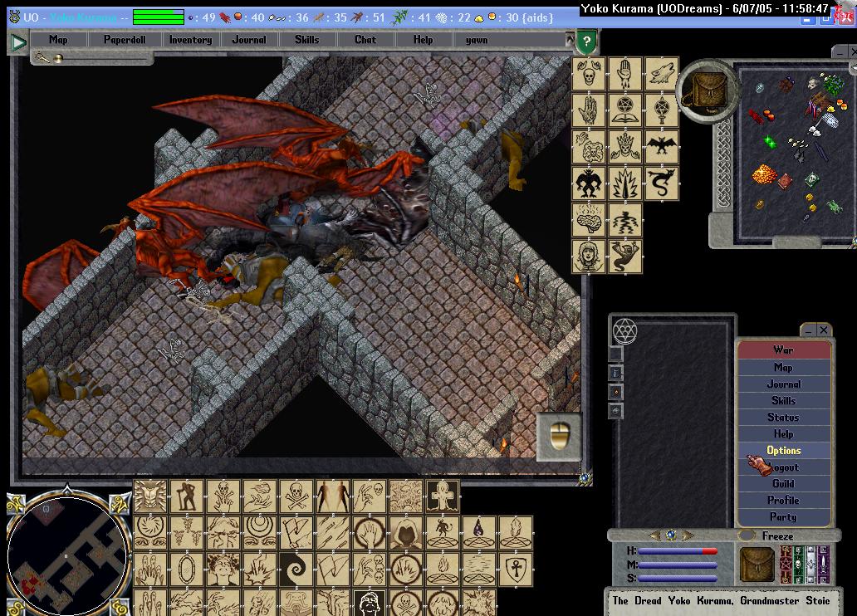Toggle the green play arrow button

pyautogui.click(x=18, y=42)
